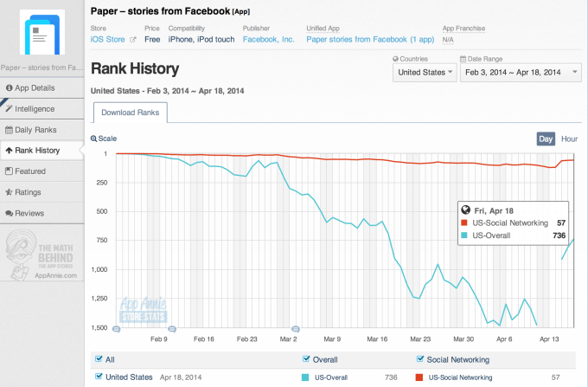588x387 pixels.
Task: Open the Countries dropdown showing United States
Action: (x=424, y=73)
